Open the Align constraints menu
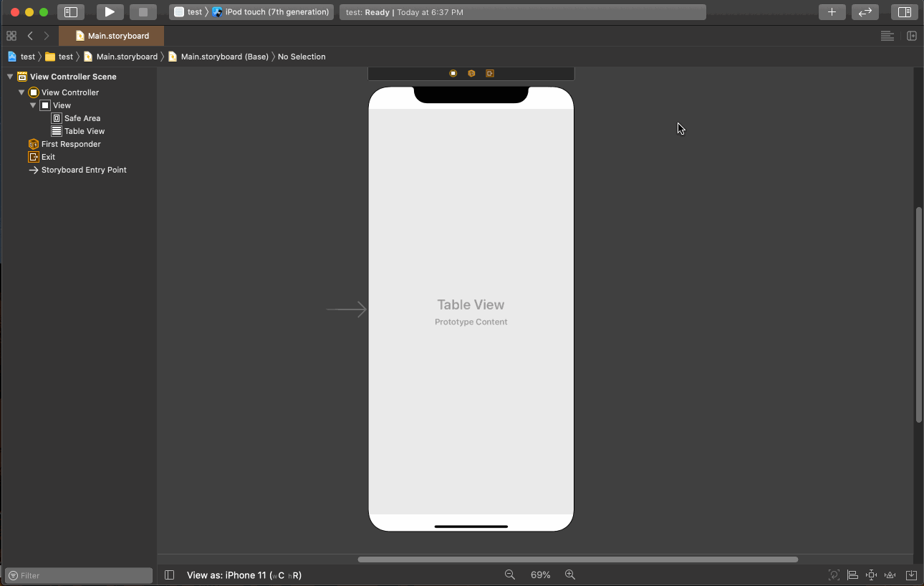The width and height of the screenshot is (924, 586). click(852, 575)
